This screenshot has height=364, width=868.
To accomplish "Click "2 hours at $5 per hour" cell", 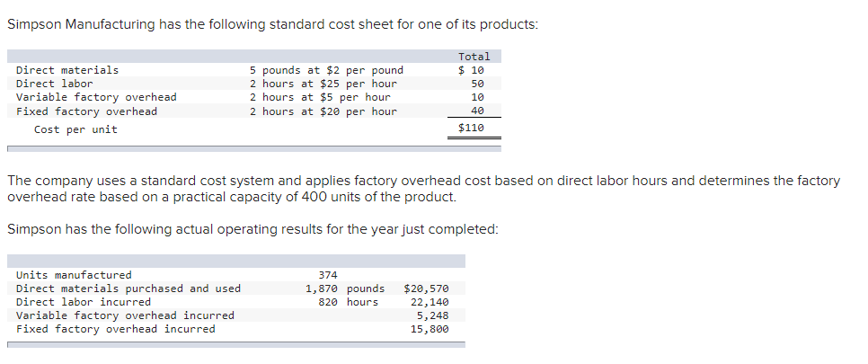I will [320, 97].
